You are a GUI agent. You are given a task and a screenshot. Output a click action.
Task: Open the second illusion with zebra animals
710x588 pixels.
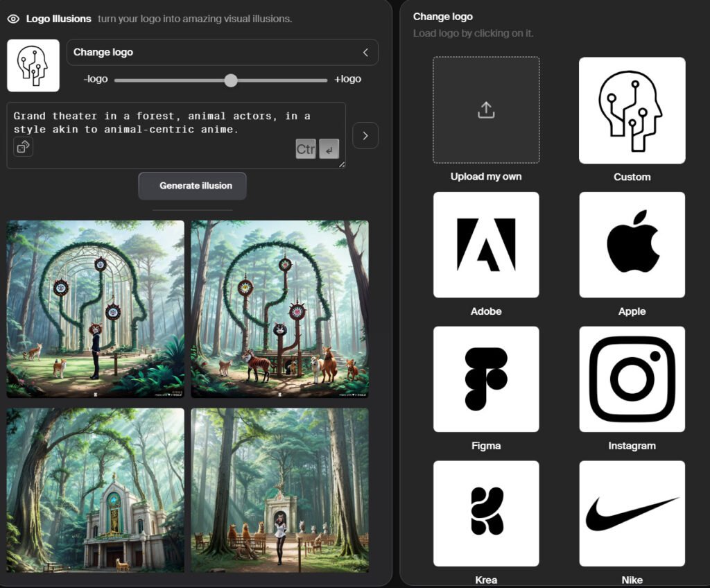280,309
